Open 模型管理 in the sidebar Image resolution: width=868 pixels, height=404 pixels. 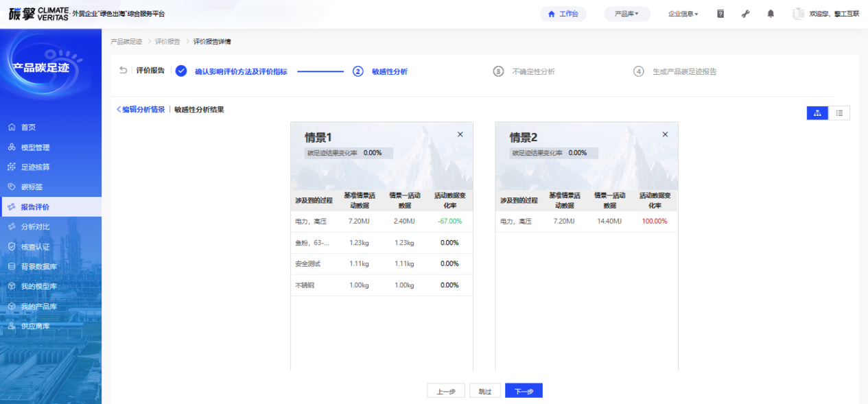35,147
